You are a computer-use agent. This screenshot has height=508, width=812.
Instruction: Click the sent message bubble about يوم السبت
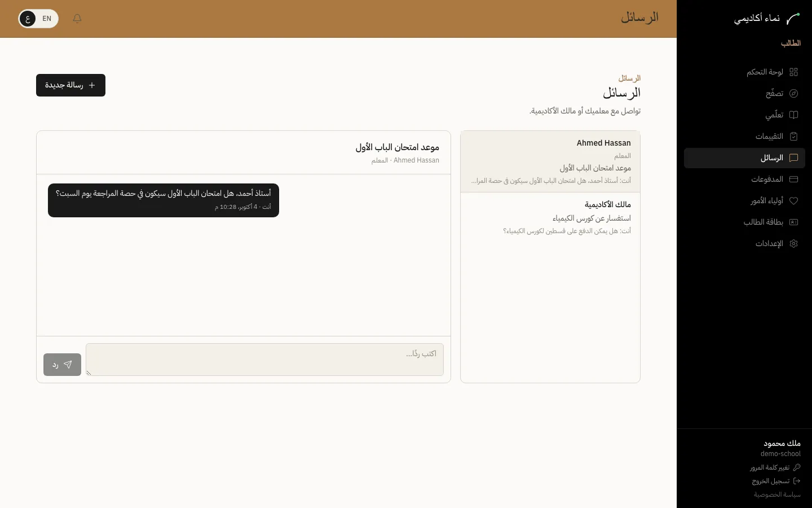[164, 200]
